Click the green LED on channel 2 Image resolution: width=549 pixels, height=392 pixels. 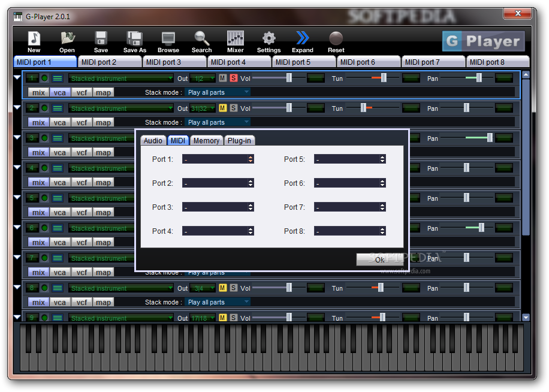(44, 108)
